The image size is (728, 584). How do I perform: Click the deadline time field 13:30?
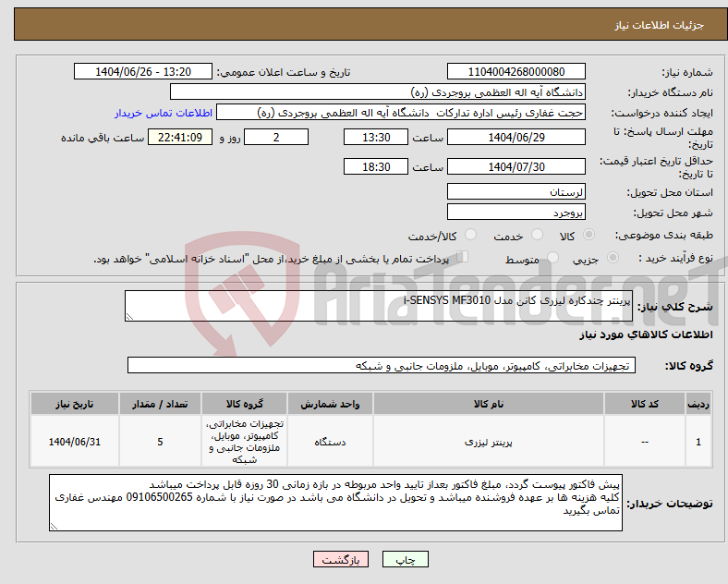(376, 138)
